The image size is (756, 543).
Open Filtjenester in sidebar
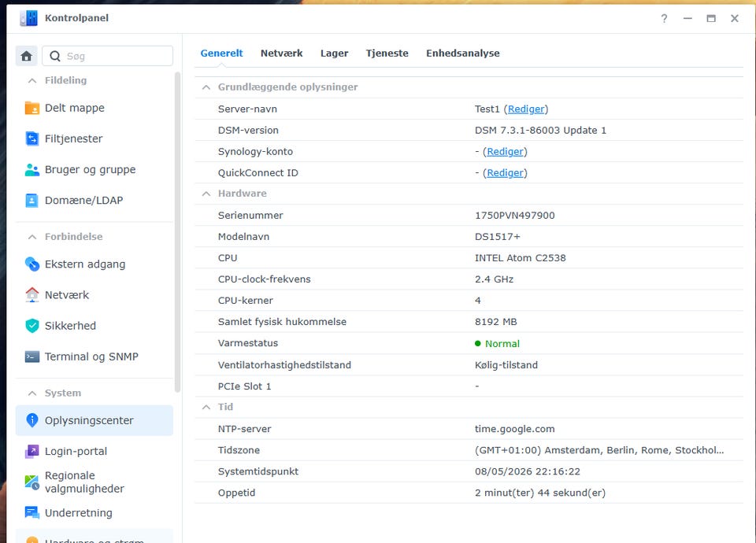point(94,139)
